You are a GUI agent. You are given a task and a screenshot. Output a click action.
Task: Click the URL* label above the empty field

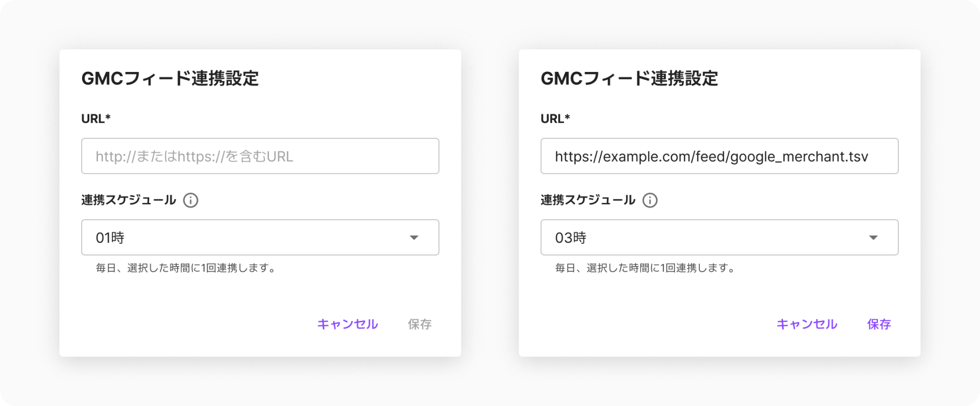point(96,119)
